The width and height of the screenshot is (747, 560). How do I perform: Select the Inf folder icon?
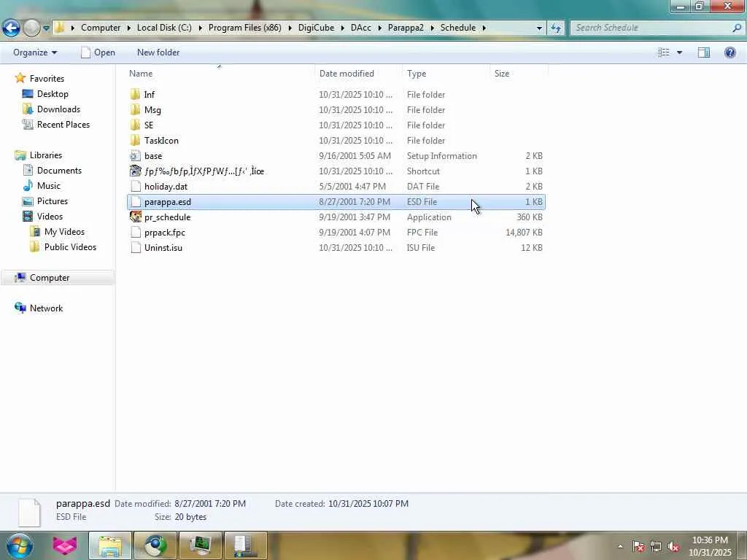(x=135, y=94)
